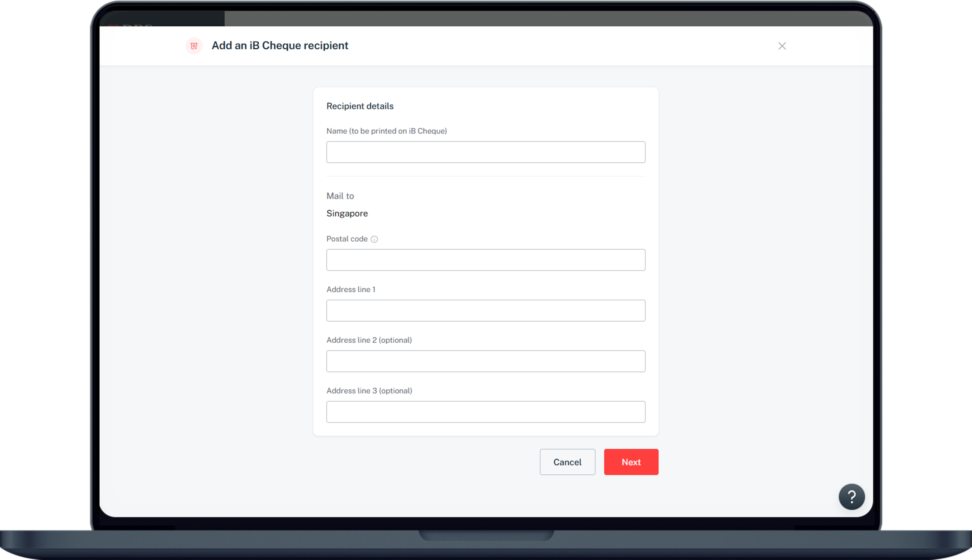Click the 'Add an iB Cheque recipient' title
The width and height of the screenshot is (972, 560).
pyautogui.click(x=280, y=45)
